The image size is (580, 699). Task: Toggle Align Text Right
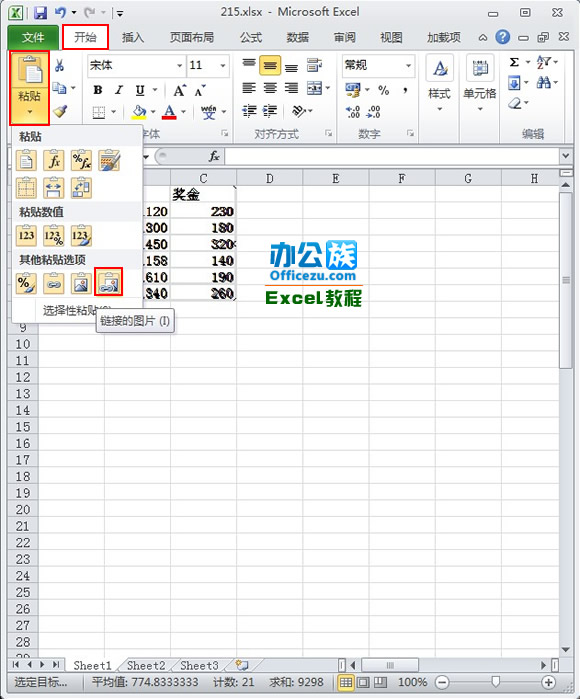click(291, 88)
